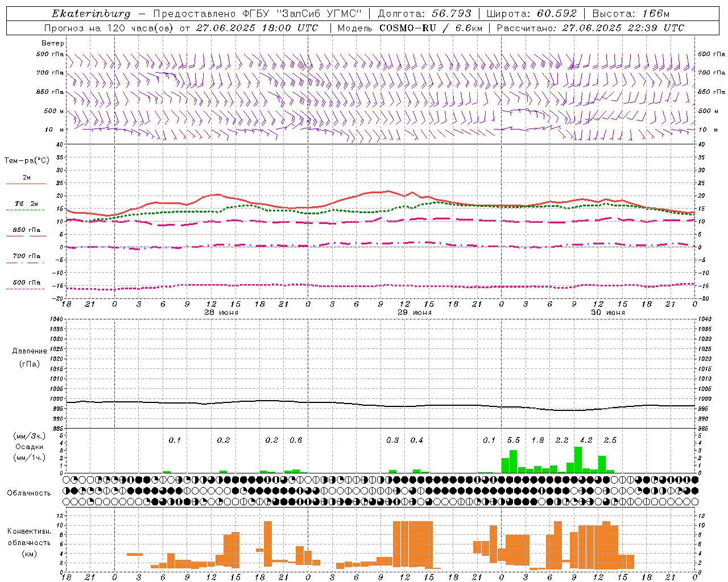728x582 pixels.
Task: Select the 'Широта: 60.592' header value
Action: 532,14
